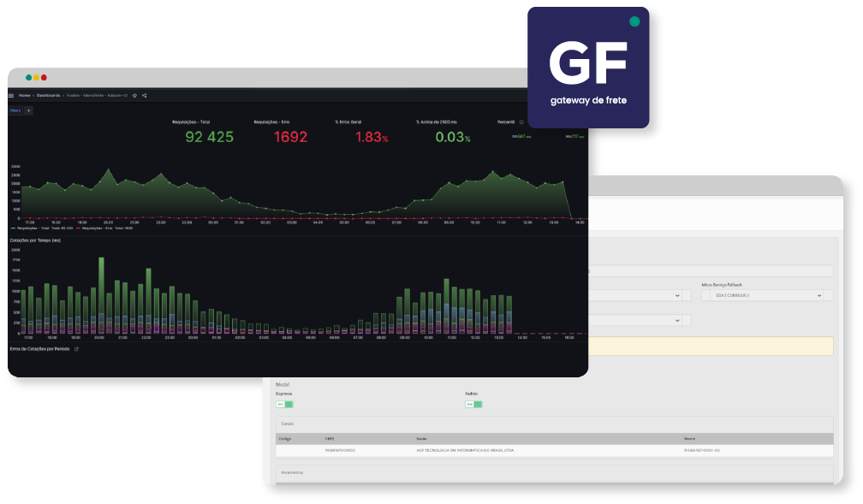
Task: Click the green macOS window dot
Action: (x=28, y=78)
